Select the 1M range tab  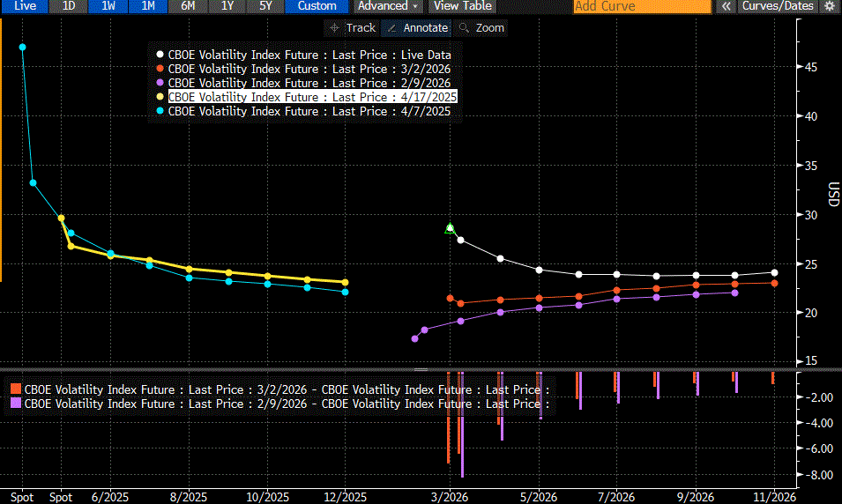pyautogui.click(x=147, y=6)
